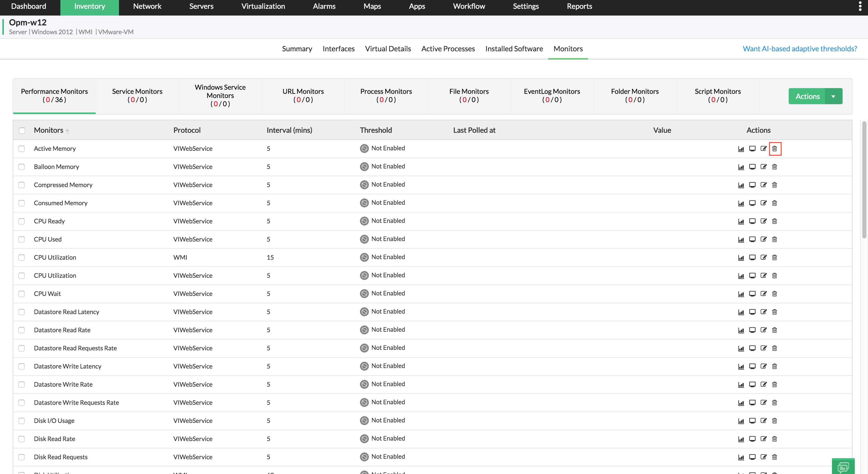Open the top-right kebab menu
Viewport: 868px width, 474px height.
click(x=860, y=6)
